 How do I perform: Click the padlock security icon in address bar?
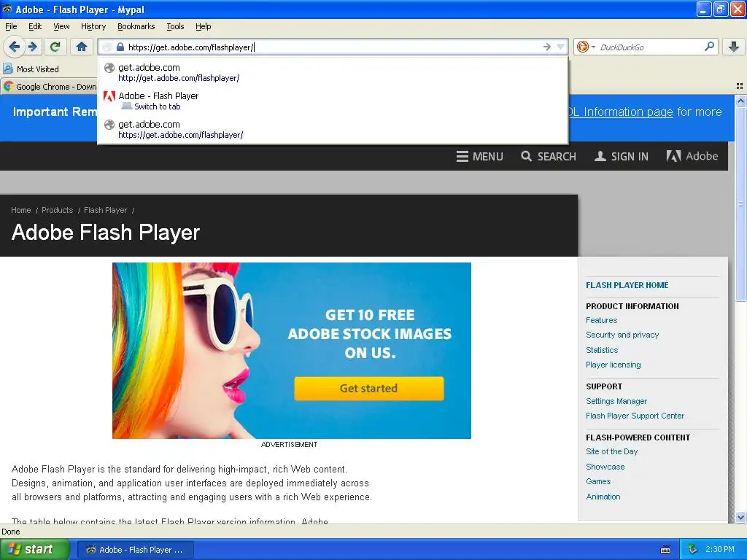[120, 47]
